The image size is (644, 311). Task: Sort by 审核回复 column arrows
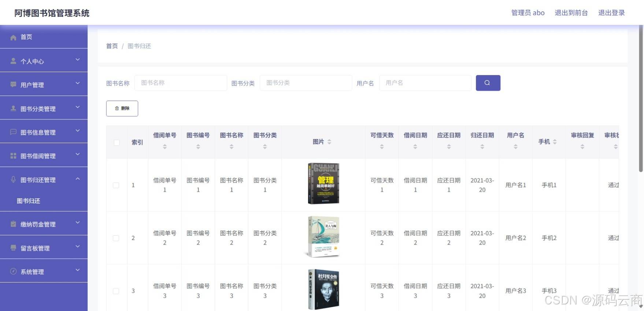(x=582, y=146)
